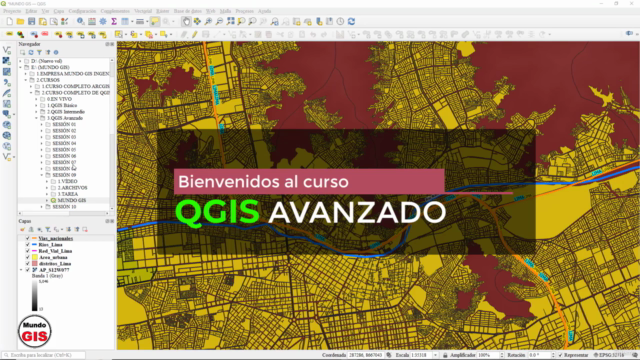Viewport: 640px width, 360px height.
Task: Toggle visibility of distritos_Lima layer
Action: [28, 264]
